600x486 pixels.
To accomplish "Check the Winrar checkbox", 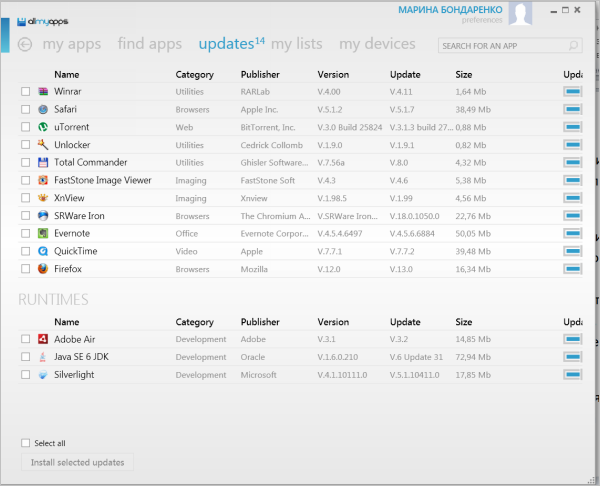I will 26,91.
